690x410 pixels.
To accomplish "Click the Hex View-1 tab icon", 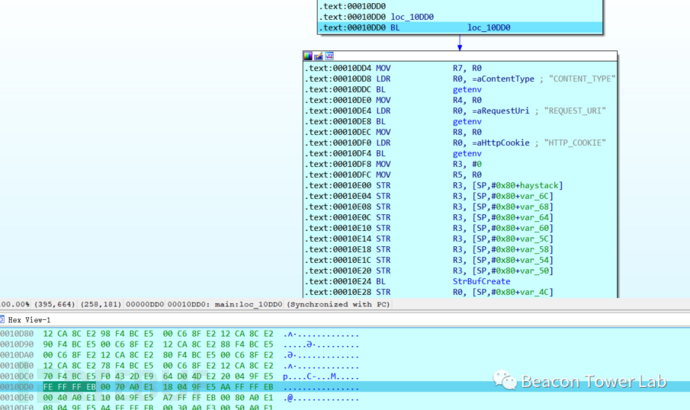I will pos(2,319).
